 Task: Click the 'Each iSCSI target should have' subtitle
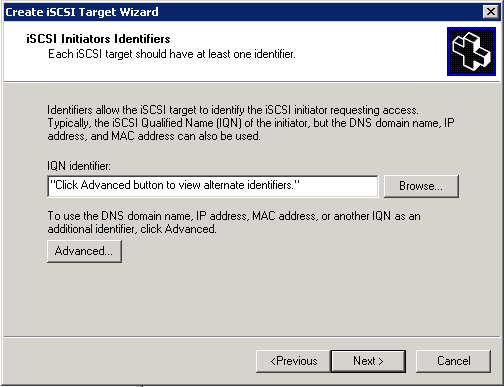coord(172,54)
